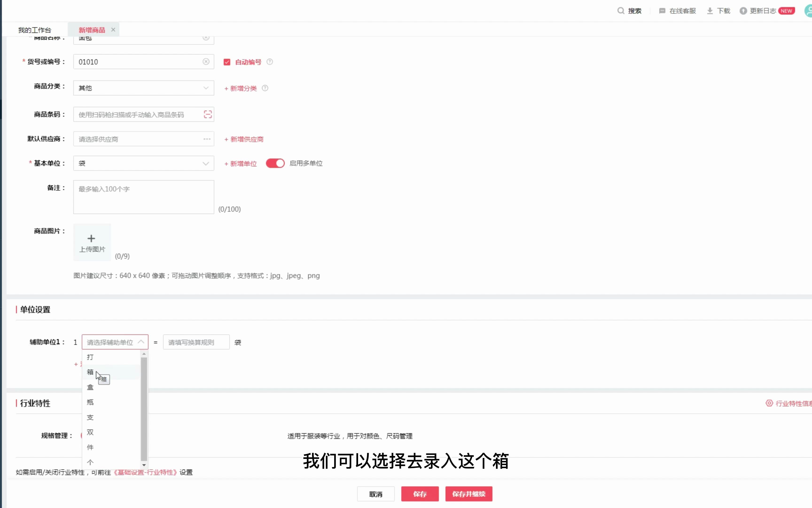Open industry feature info icon
The image size is (812, 508).
pyautogui.click(x=769, y=403)
